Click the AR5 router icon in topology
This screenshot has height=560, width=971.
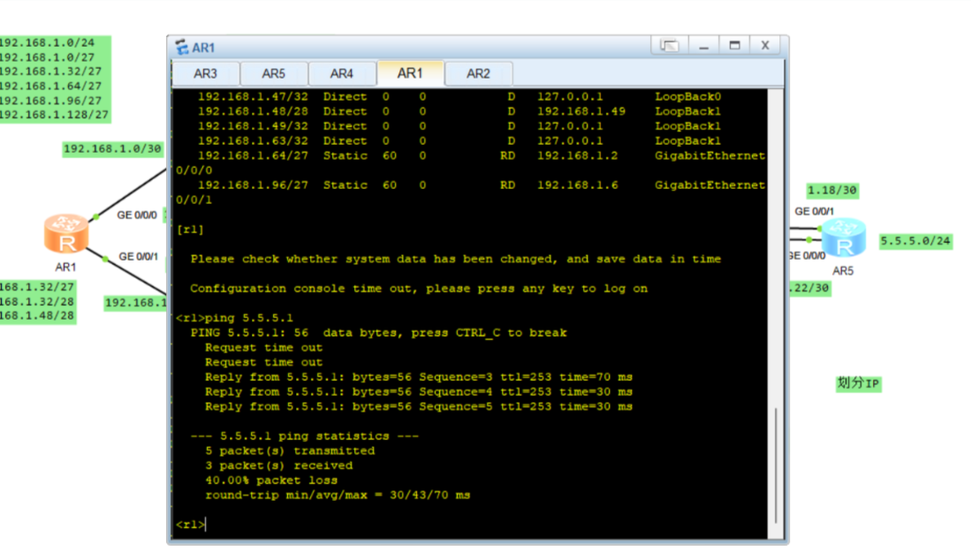(x=844, y=237)
